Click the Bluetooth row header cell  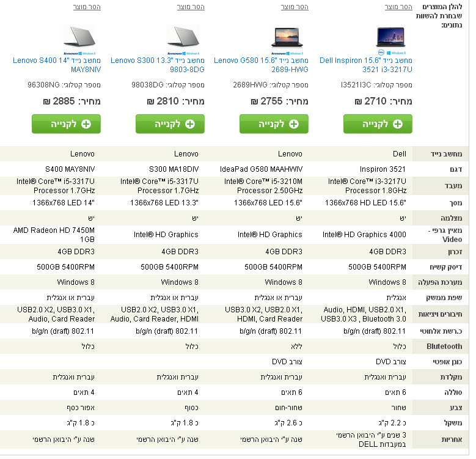pyautogui.click(x=444, y=347)
